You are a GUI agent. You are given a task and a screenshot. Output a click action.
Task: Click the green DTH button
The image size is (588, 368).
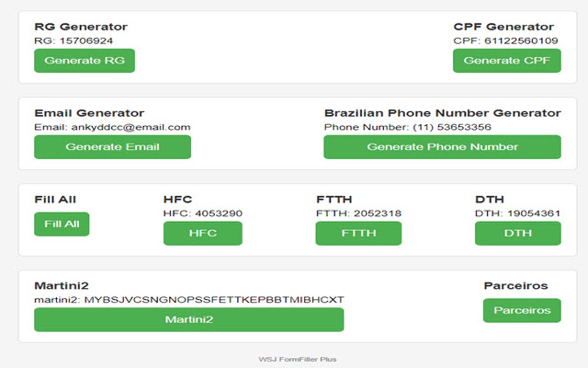(x=518, y=233)
